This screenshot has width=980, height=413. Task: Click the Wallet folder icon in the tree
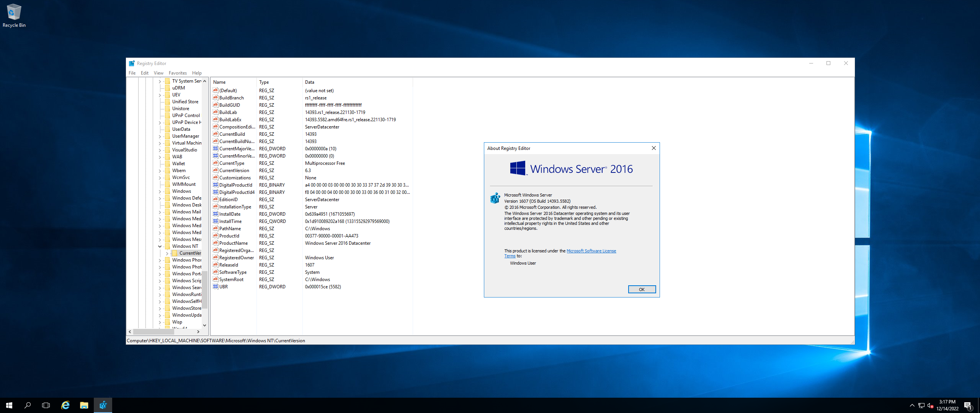tap(168, 164)
